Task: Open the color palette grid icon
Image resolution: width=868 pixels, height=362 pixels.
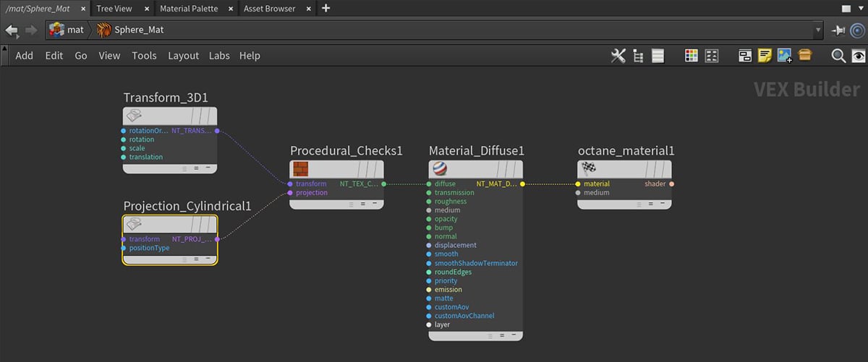Action: coord(692,56)
